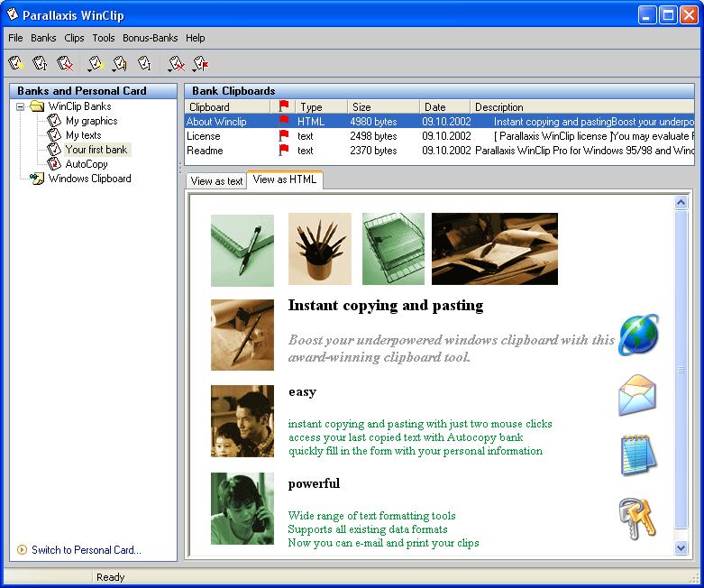The image size is (704, 588).
Task: Select the License clipboard row
Action: coord(439,135)
